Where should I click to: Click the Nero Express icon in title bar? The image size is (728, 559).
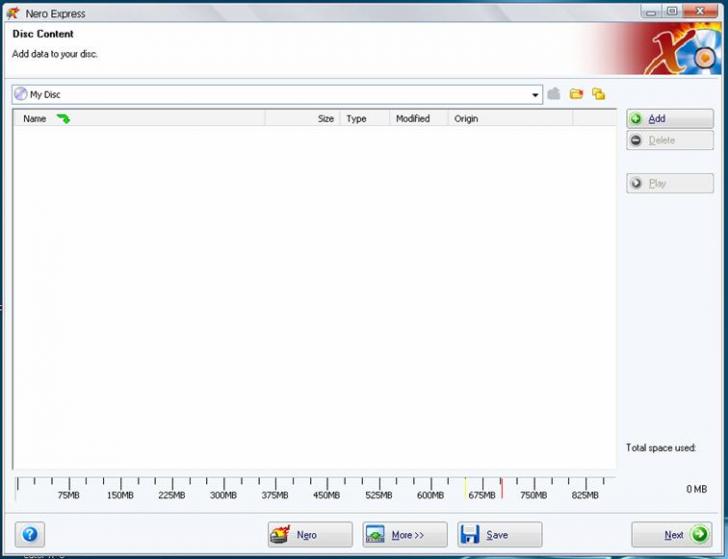[x=12, y=13]
